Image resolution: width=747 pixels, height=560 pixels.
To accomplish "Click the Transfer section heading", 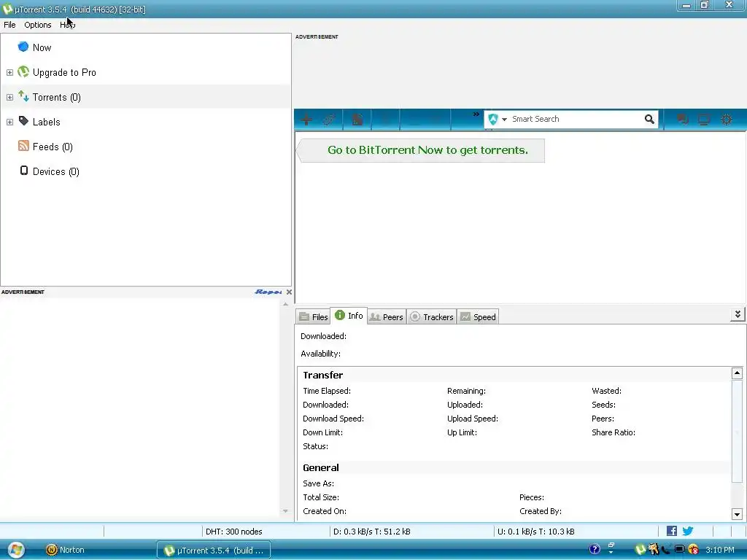I will (323, 376).
